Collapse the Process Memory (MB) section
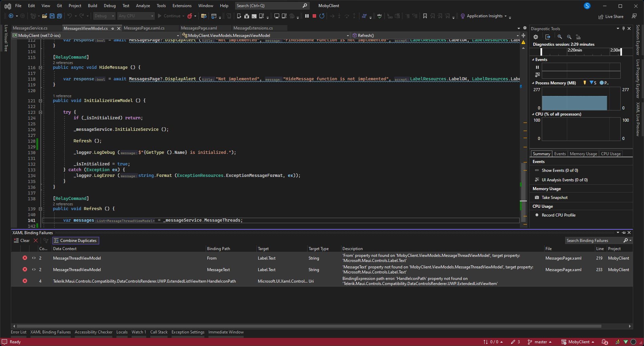The width and height of the screenshot is (644, 346). coord(533,83)
